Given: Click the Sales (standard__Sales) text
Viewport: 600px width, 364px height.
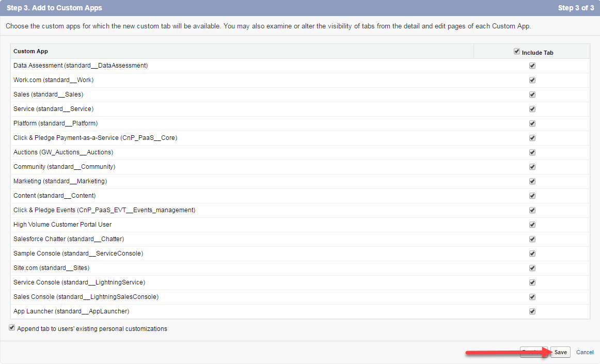Looking at the screenshot, I should pos(48,94).
